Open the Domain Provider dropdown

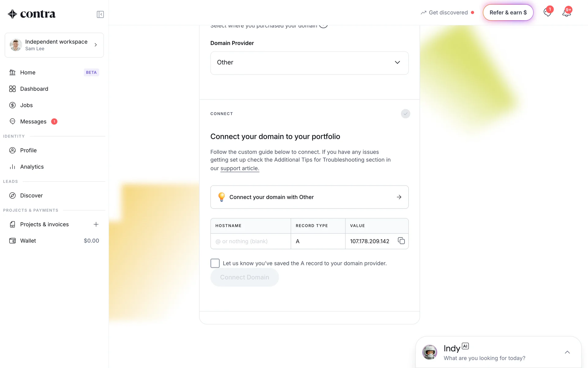click(309, 63)
